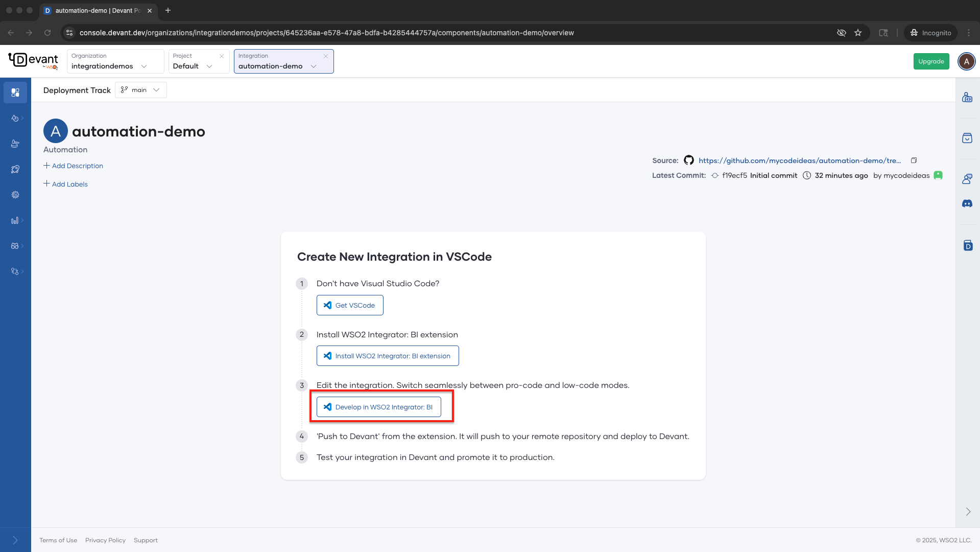Click the tracking protection eye icon
980x552 pixels.
click(842, 33)
